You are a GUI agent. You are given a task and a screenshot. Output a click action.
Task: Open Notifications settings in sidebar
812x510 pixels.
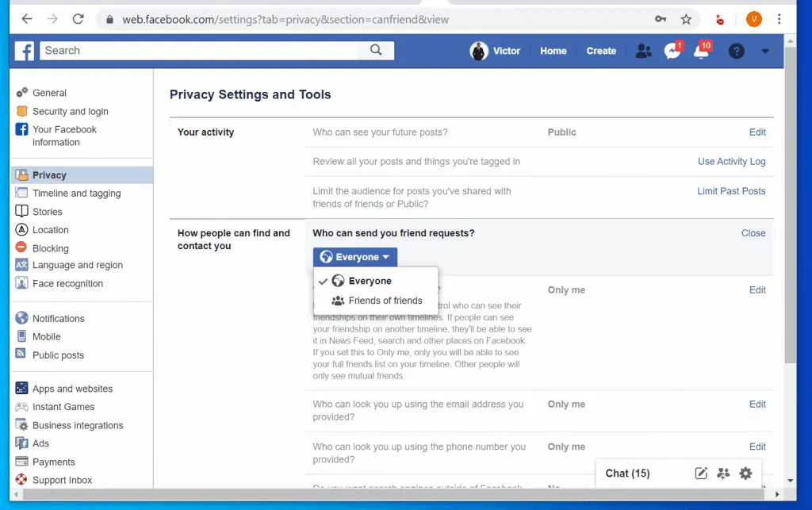click(58, 318)
